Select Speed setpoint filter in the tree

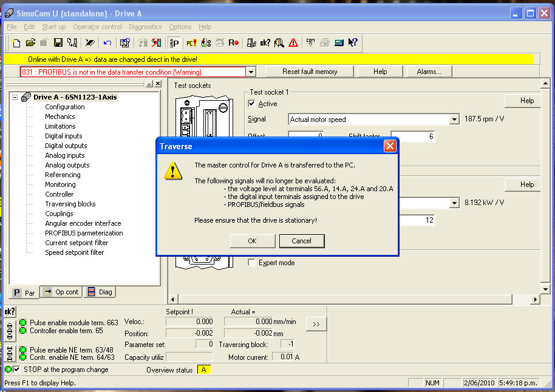coord(74,252)
